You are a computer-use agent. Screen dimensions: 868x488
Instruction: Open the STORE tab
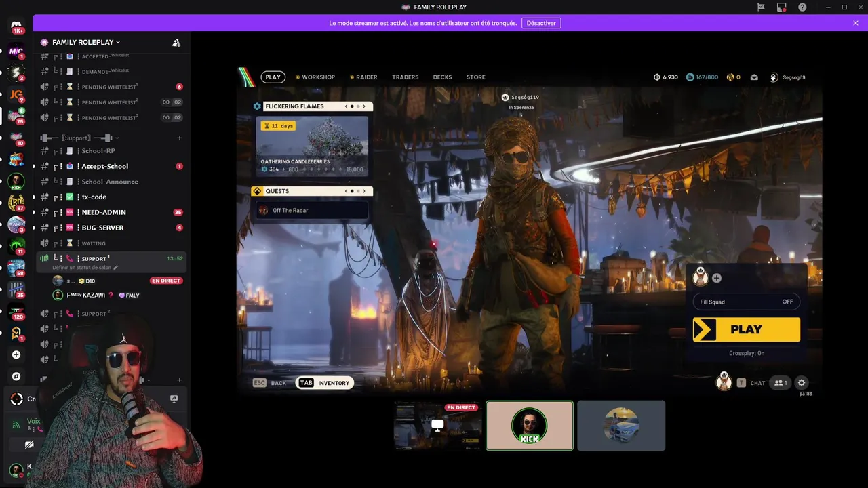[475, 77]
